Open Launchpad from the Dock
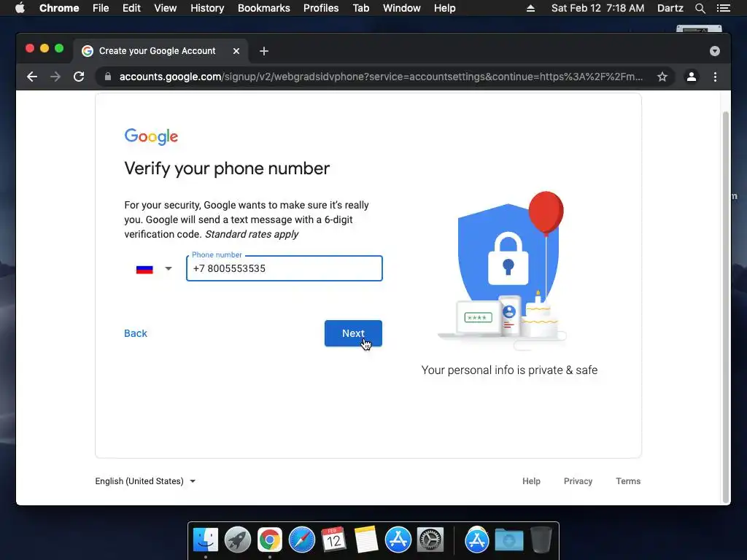 pyautogui.click(x=238, y=540)
